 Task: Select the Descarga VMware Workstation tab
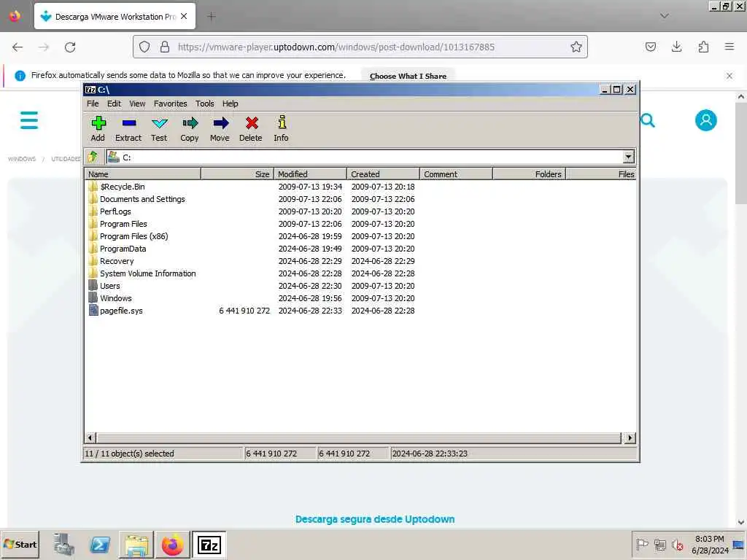[x=115, y=16]
